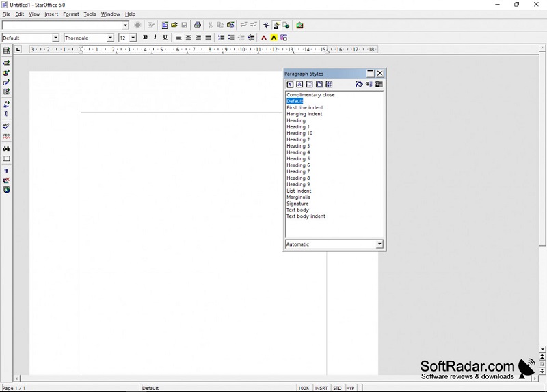Click the 100% zoom status field

tap(304, 388)
